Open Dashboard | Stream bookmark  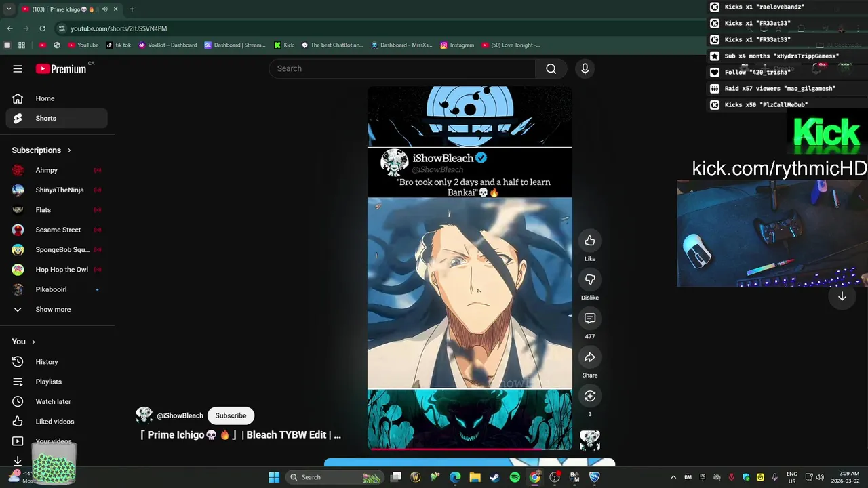tap(235, 45)
